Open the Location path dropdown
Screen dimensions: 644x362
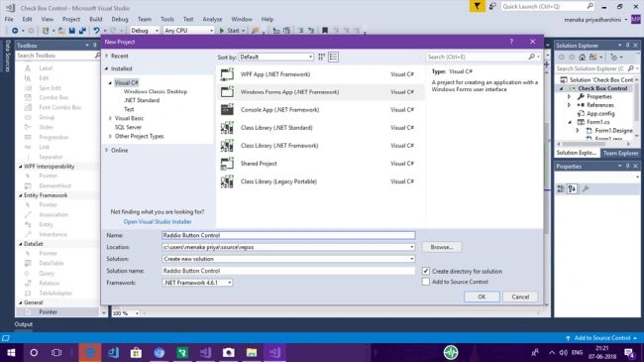pos(411,247)
